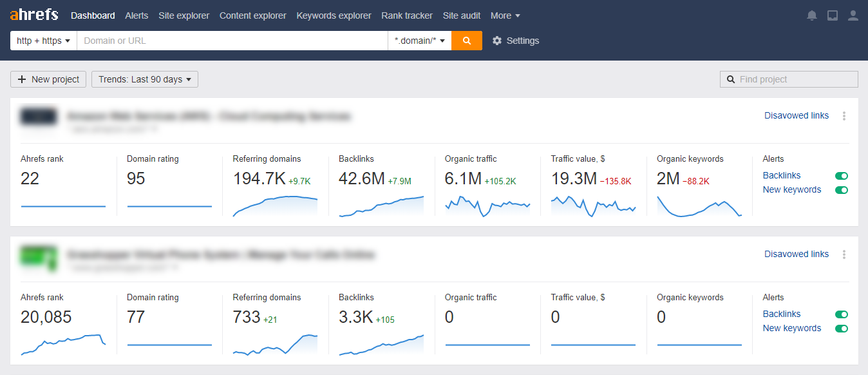Viewport: 868px width, 375px height.
Task: Click the first project's Organic traffic chart
Action: pos(487,206)
